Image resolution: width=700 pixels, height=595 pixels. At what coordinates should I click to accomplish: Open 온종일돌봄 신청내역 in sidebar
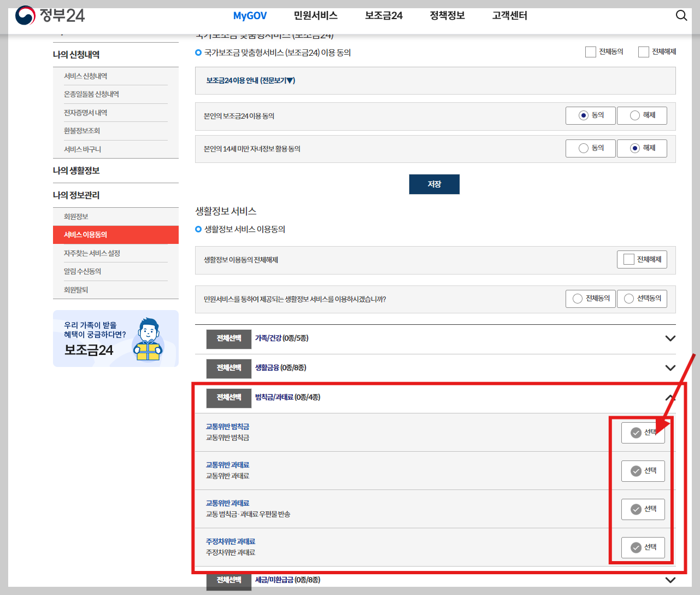pyautogui.click(x=91, y=94)
